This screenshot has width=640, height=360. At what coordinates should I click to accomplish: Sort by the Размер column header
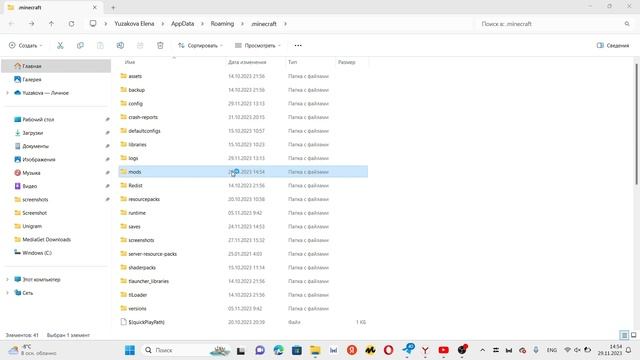[347, 62]
